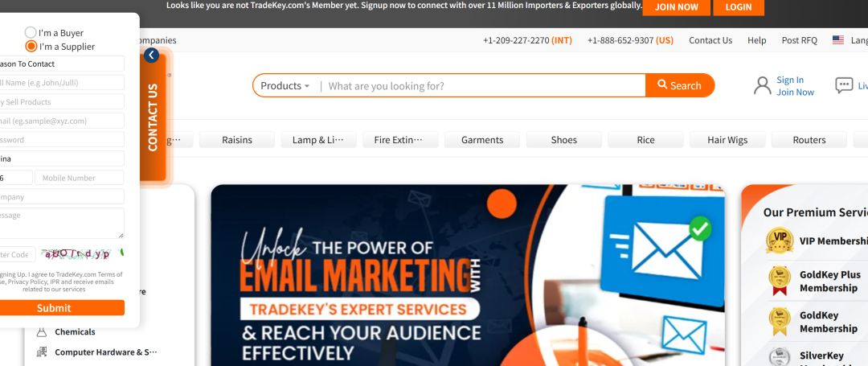The height and width of the screenshot is (366, 868).
Task: Click the GoldKey Plus Membership medal icon
Action: click(x=780, y=281)
